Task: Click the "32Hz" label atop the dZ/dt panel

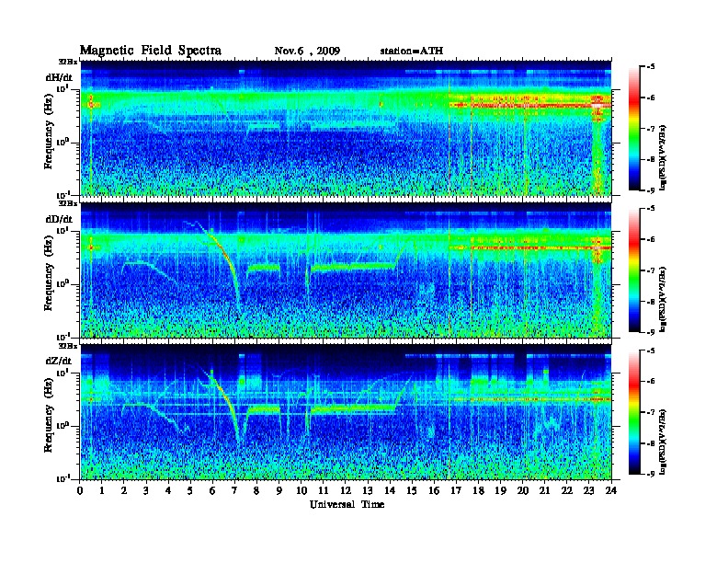Action: 68,346
